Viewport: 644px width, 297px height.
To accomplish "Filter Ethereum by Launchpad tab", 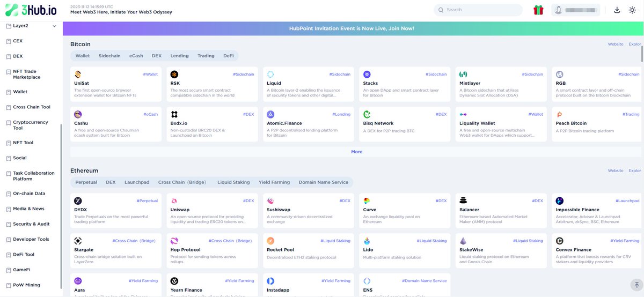I will click(137, 182).
